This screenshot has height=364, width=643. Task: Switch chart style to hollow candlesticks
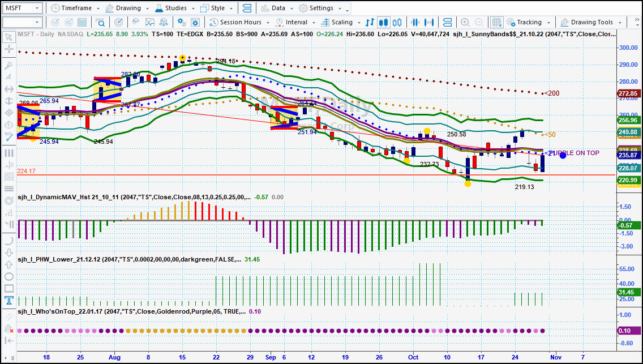coord(397,22)
